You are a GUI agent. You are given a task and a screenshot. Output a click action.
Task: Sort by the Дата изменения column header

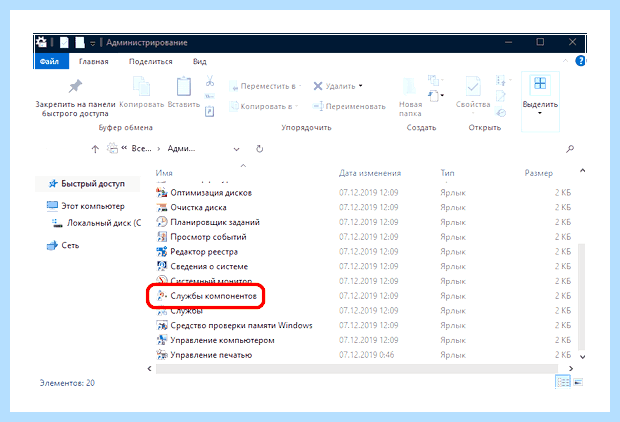(x=370, y=173)
